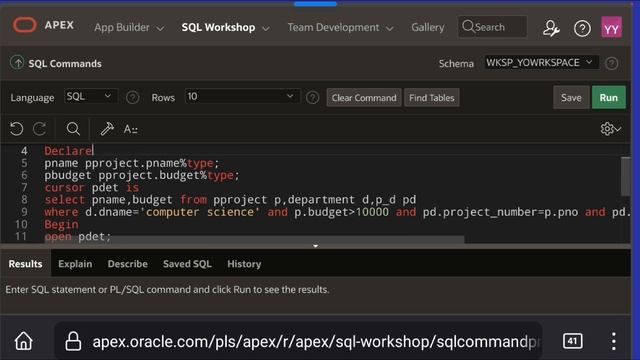Screen dimensions: 640x360
Task: Open the Team Development menu
Action: 333,27
